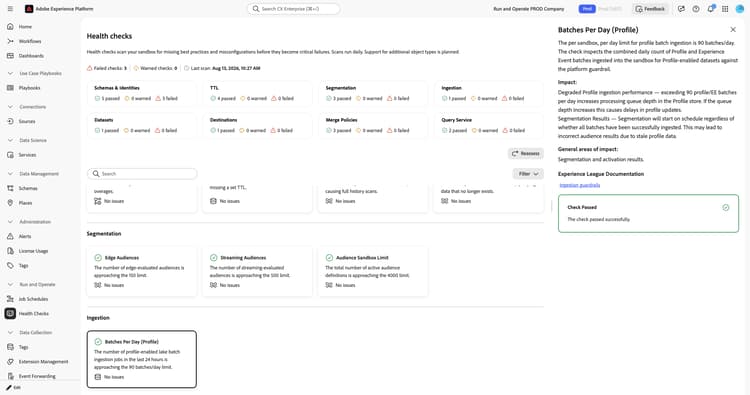Select the Query Service summary card
This screenshot has width=750, height=395.
(489, 125)
